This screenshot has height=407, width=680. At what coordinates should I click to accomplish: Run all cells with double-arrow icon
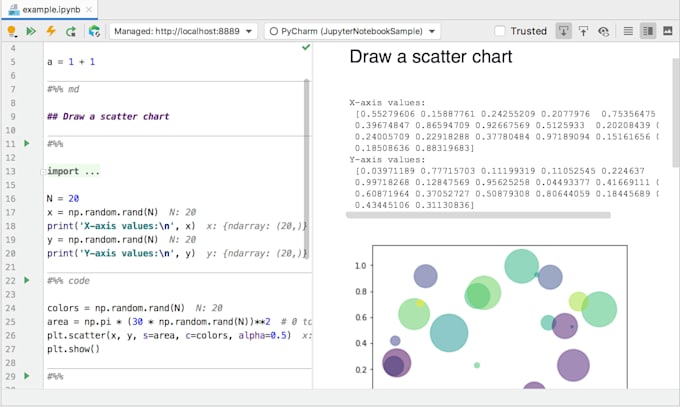pos(31,31)
